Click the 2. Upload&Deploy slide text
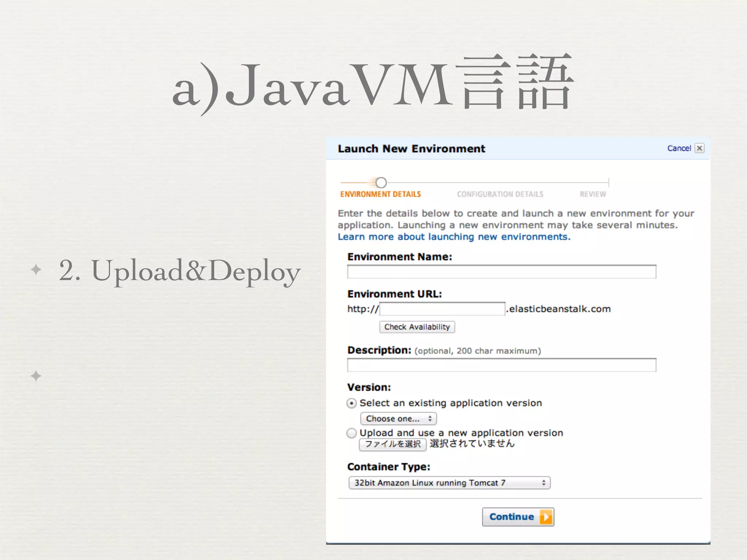 (179, 271)
